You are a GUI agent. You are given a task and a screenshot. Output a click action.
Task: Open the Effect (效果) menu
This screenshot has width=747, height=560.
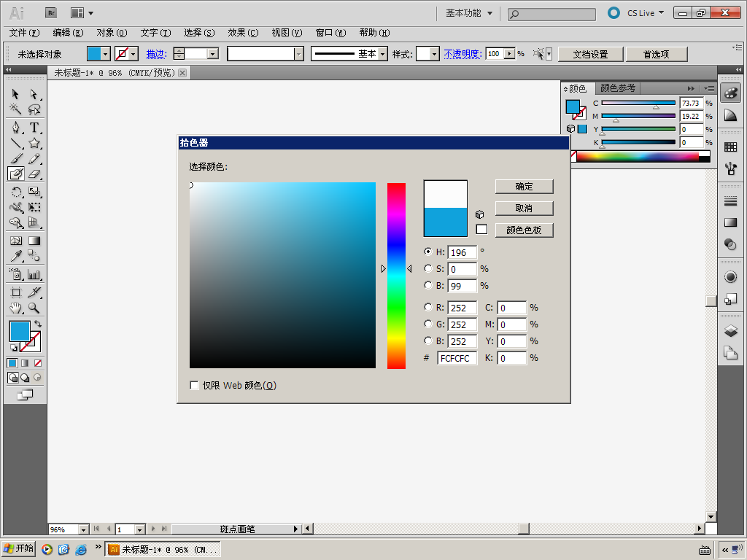pos(243,33)
